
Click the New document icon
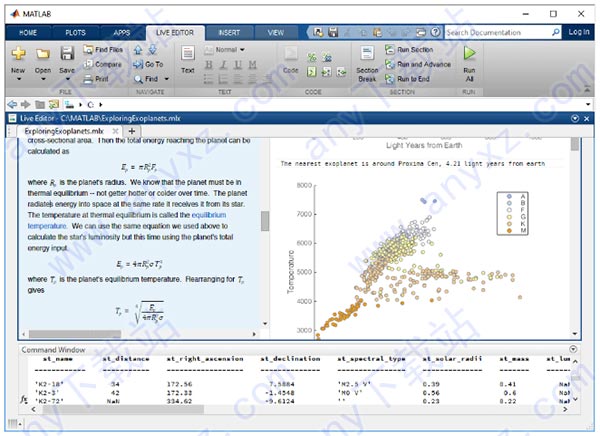[x=18, y=54]
